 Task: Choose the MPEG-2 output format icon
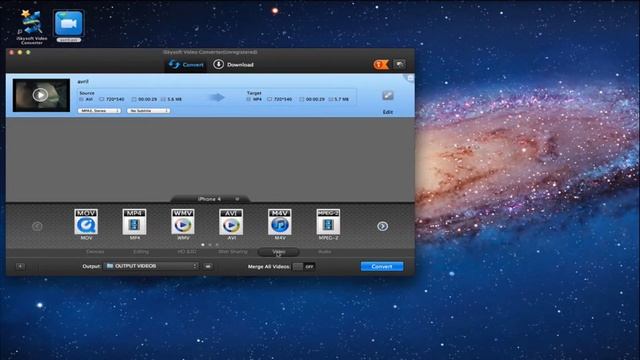click(328, 222)
